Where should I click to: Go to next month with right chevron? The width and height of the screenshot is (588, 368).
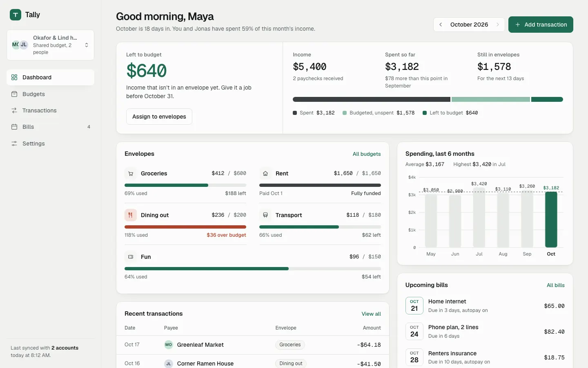click(x=498, y=25)
